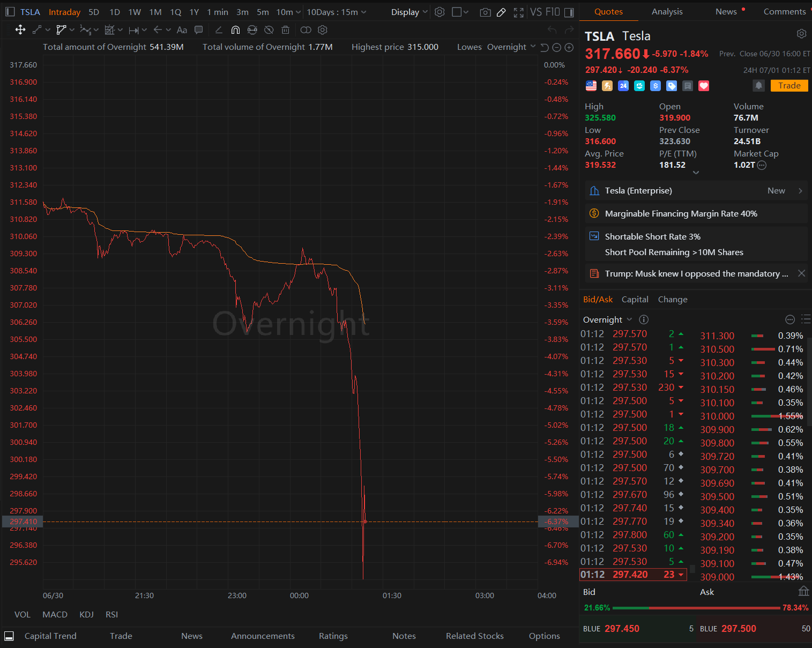This screenshot has width=812, height=648.
Task: Add a comment bubble annotation
Action: [x=199, y=30]
